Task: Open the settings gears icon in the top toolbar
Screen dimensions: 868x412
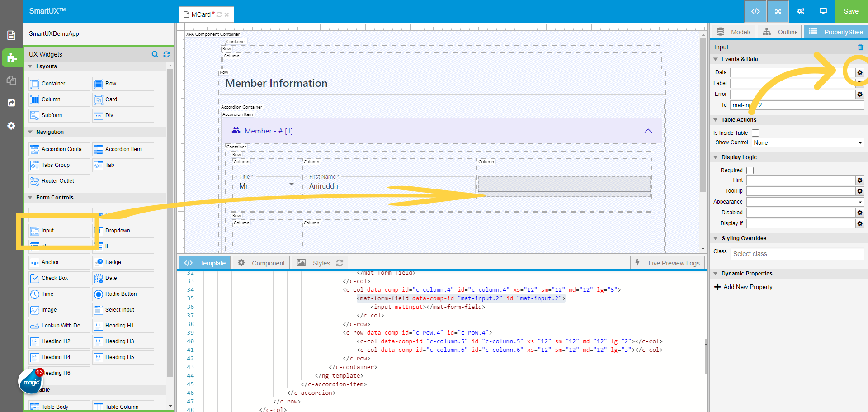Action: tap(800, 11)
